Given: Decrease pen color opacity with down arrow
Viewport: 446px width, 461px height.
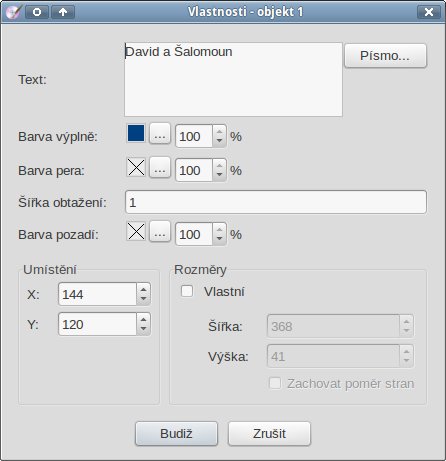Looking at the screenshot, I should click(219, 175).
